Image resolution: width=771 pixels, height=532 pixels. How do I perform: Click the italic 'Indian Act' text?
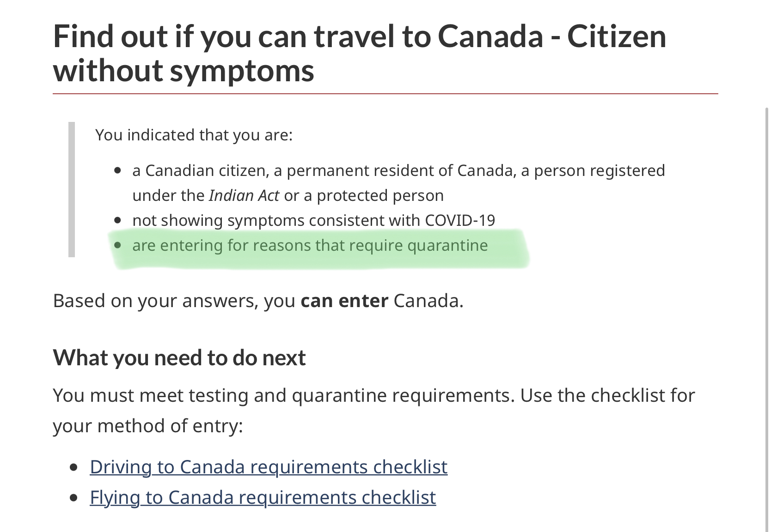click(244, 195)
